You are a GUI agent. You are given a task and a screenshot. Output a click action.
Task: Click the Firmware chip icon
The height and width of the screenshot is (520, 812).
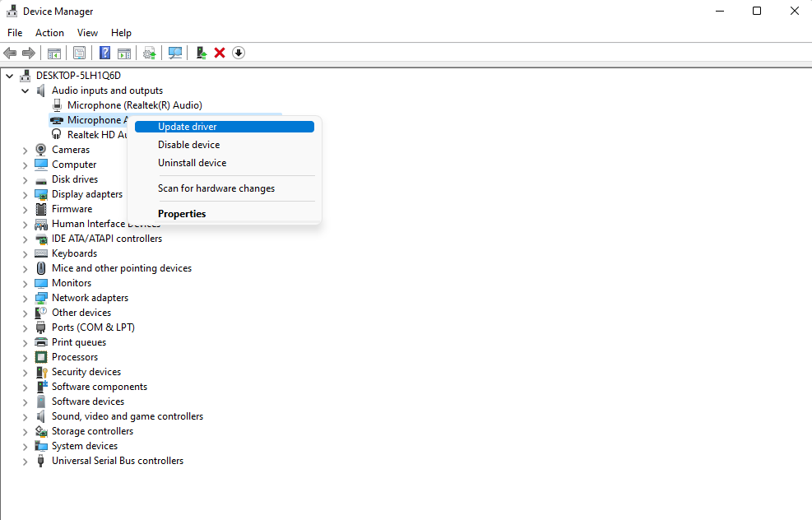[x=41, y=209]
